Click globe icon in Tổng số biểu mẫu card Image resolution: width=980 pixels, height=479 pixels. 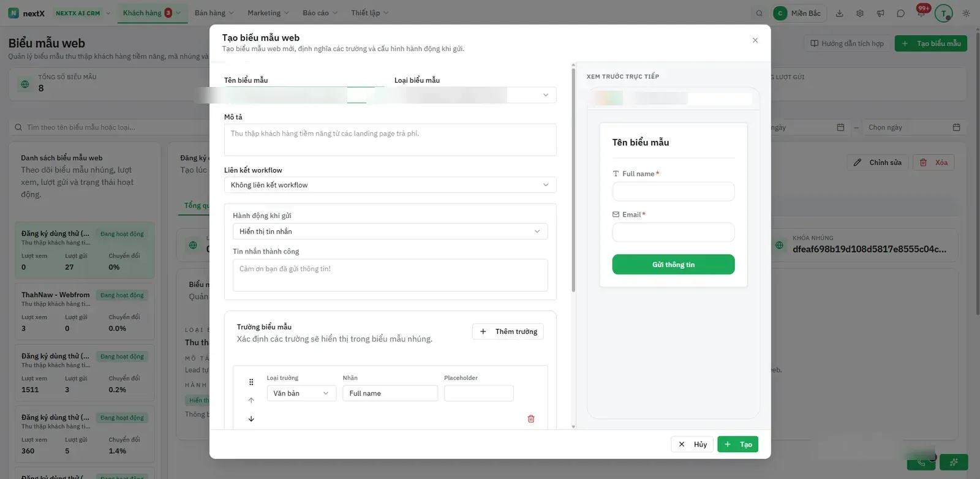(25, 84)
